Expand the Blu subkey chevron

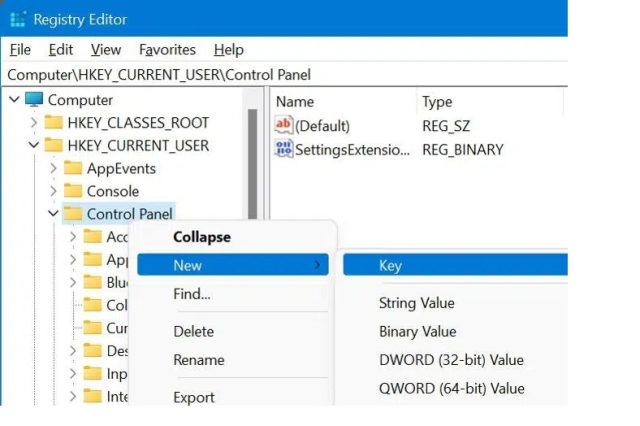tap(73, 282)
